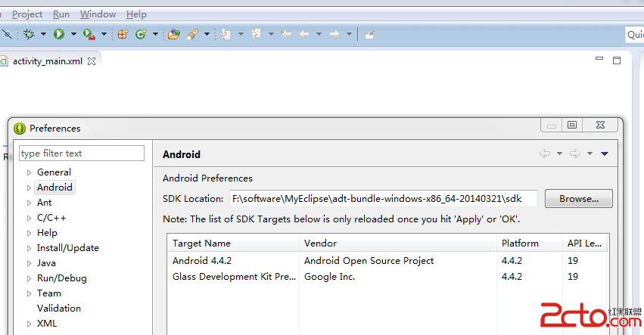644x335 pixels.
Task: Click the Browse... button for SDK Location
Action: click(579, 199)
